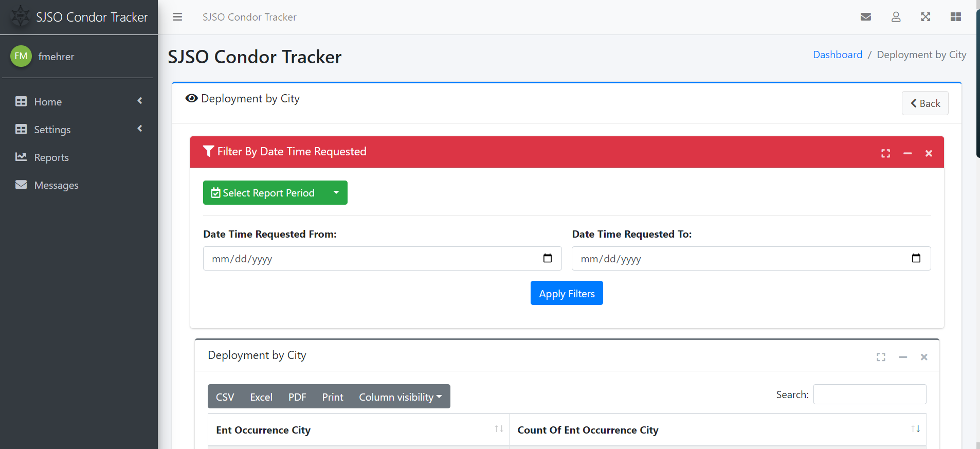
Task: Open the Select Report Period dropdown
Action: click(x=275, y=193)
